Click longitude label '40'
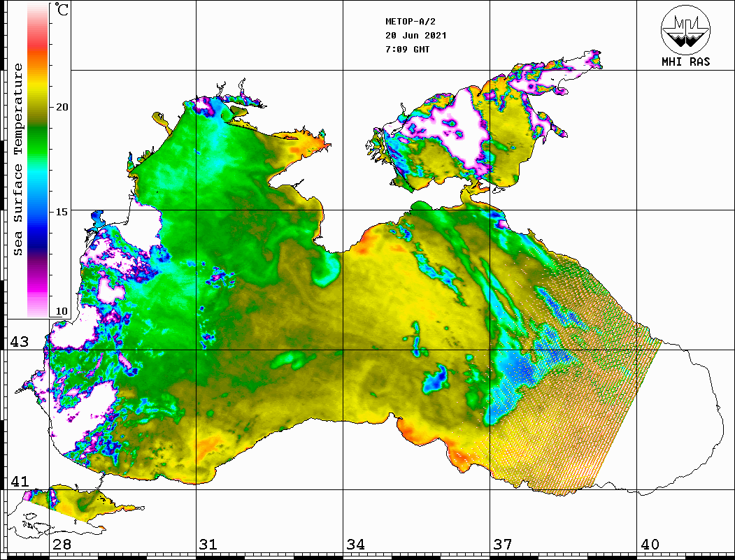Viewport: 735px width, 560px height. [650, 545]
